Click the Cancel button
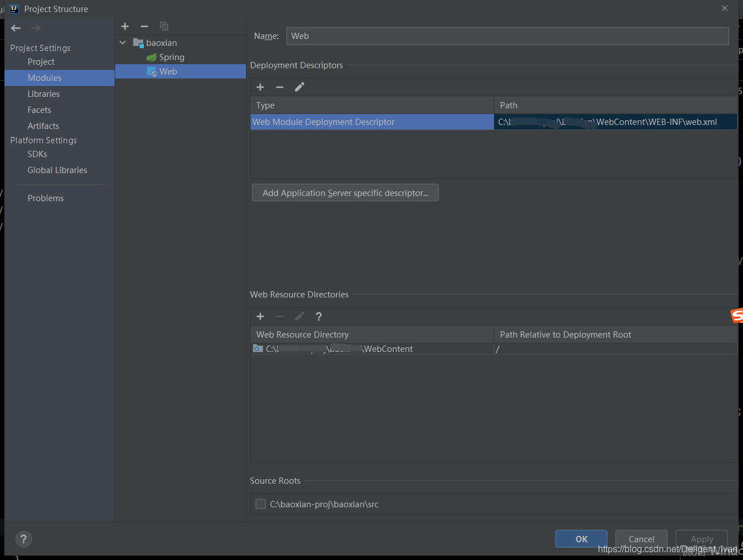The width and height of the screenshot is (743, 560). coord(642,539)
